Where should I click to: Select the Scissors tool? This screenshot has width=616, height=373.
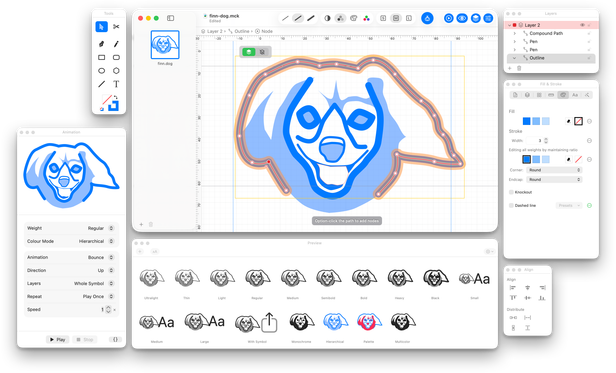(x=116, y=27)
